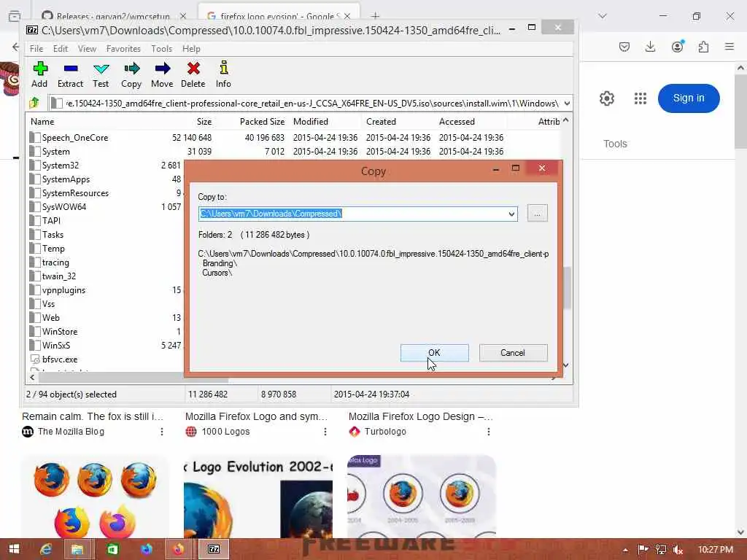Open the View menu in 7-Zip
The image size is (747, 560).
pyautogui.click(x=88, y=49)
